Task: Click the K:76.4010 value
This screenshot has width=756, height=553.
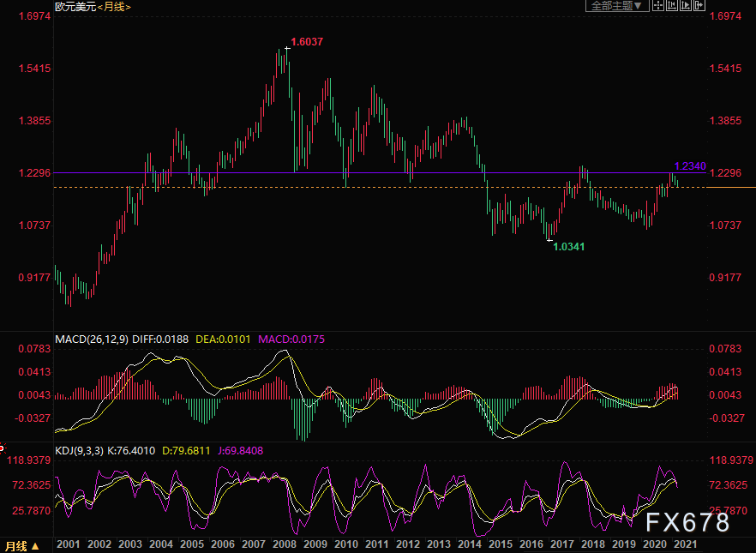Action: click(x=131, y=451)
